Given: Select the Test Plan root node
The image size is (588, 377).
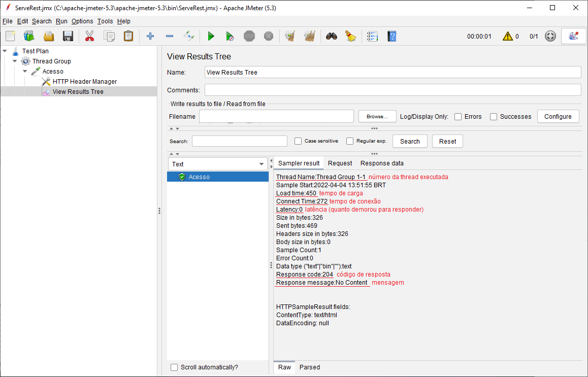Looking at the screenshot, I should [35, 51].
